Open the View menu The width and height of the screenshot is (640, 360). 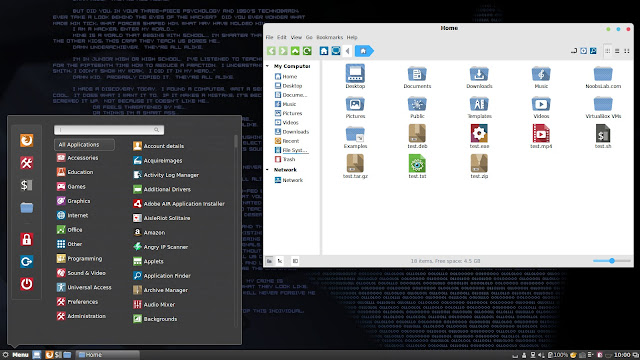click(x=296, y=37)
